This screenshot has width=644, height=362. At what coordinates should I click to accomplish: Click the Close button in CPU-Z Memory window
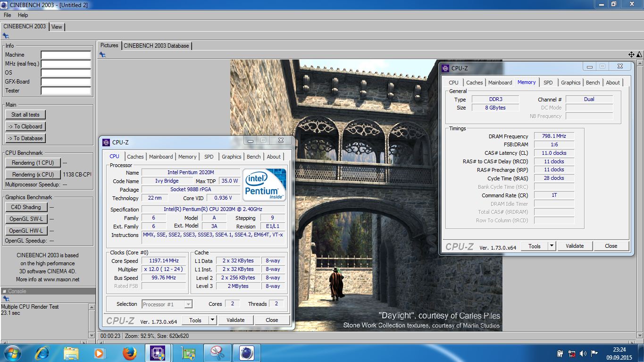611,246
